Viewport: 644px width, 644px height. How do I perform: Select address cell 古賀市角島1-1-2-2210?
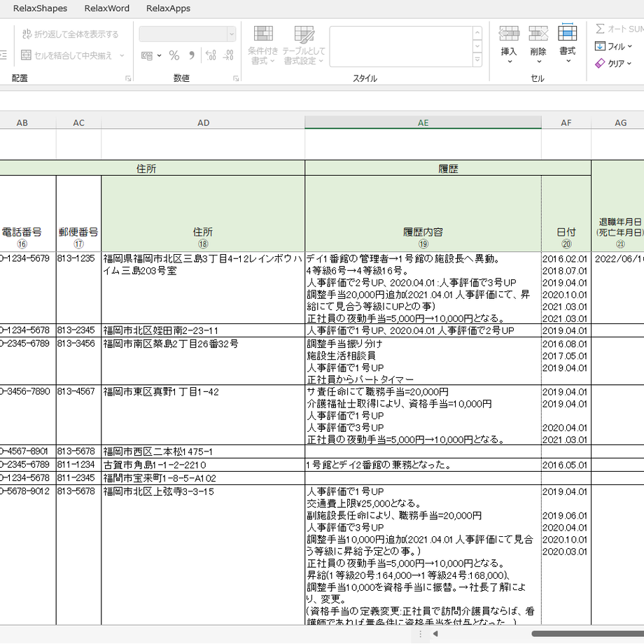203,465
